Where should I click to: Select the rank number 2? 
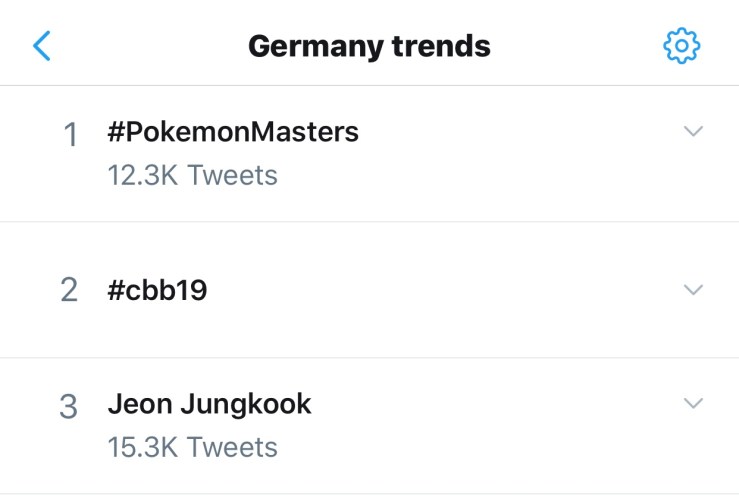(x=69, y=290)
